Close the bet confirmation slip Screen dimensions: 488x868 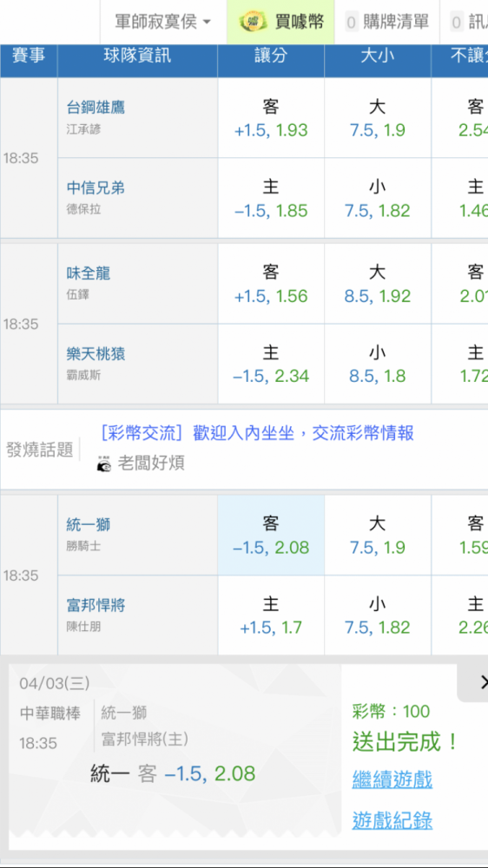point(481,682)
